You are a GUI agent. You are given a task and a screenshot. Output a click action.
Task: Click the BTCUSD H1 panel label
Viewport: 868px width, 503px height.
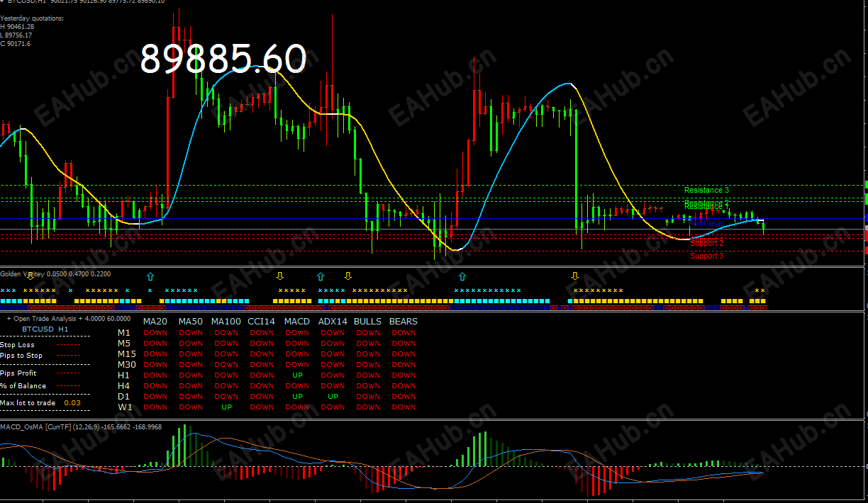pyautogui.click(x=45, y=329)
